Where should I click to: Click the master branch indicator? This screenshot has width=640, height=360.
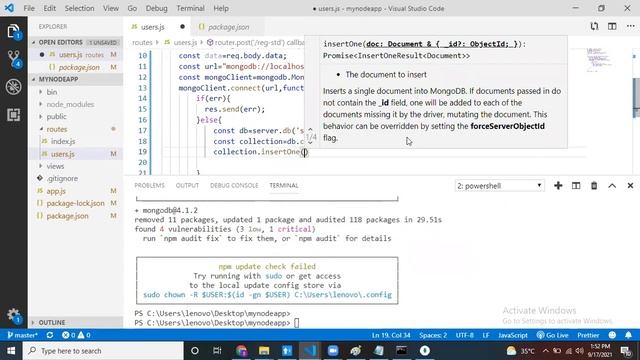pos(22,335)
